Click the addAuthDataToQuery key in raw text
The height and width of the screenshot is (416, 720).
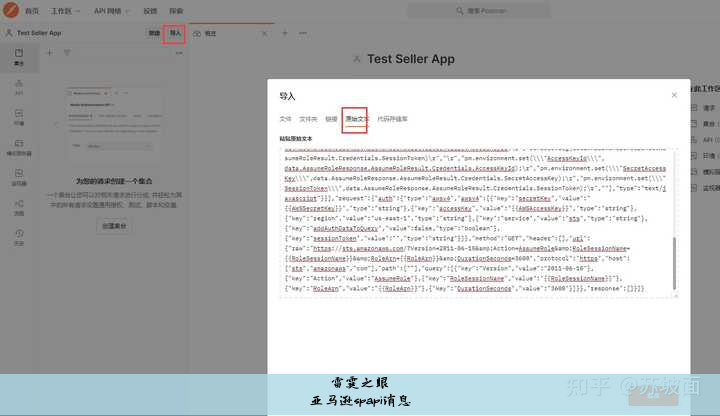[345, 228]
